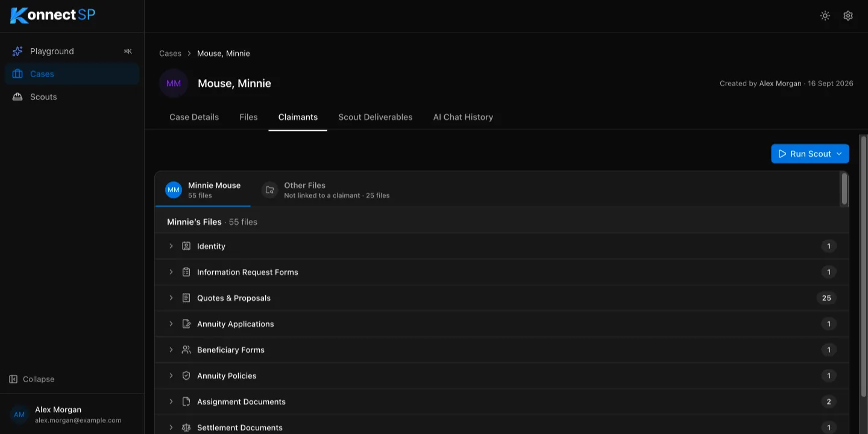Expand the Quotes & Proposals chevron
The image size is (868, 434).
click(171, 298)
